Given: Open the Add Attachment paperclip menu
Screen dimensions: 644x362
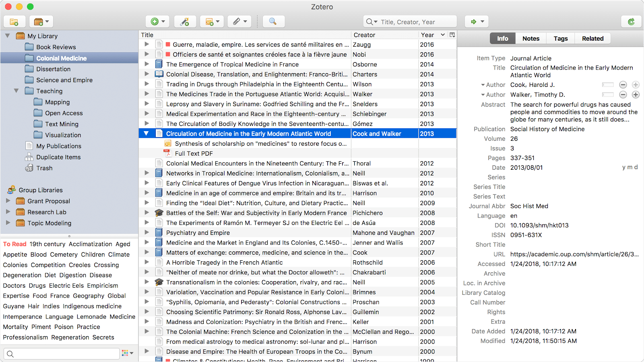Looking at the screenshot, I should click(239, 22).
